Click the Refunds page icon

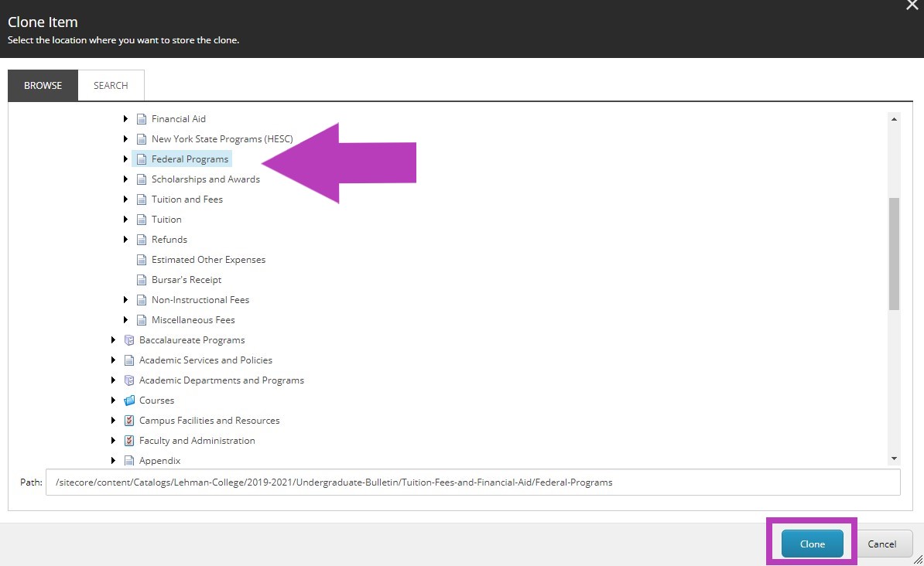[142, 239]
